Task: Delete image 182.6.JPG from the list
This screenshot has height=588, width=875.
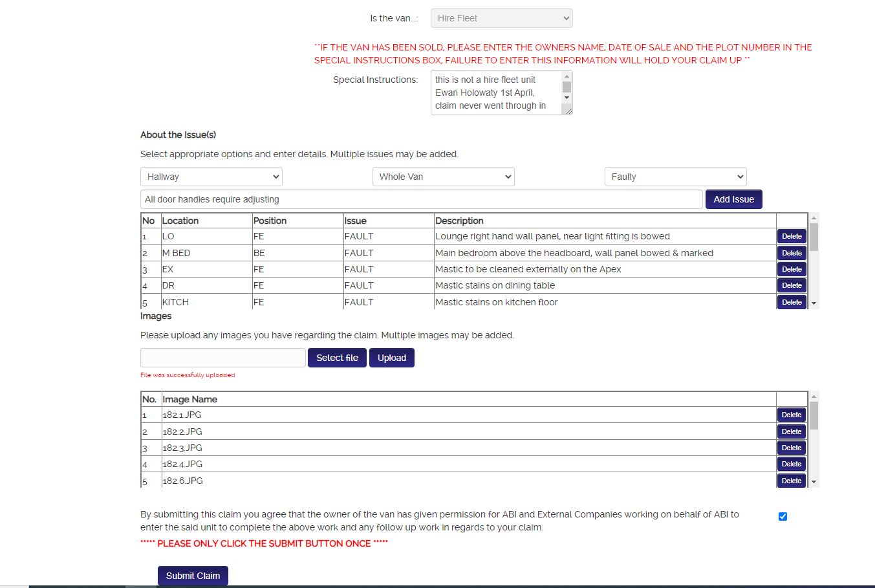Action: (x=792, y=481)
